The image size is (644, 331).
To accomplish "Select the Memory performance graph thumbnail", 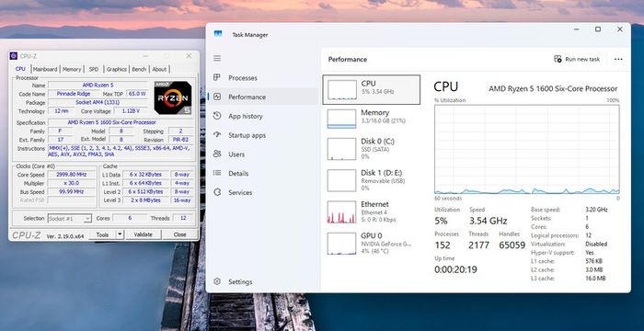I will click(341, 119).
